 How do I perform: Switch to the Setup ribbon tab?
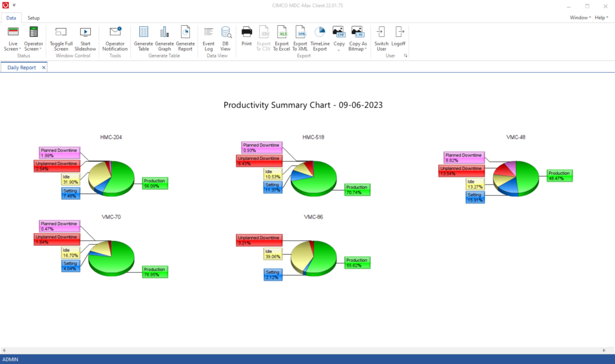click(x=33, y=18)
